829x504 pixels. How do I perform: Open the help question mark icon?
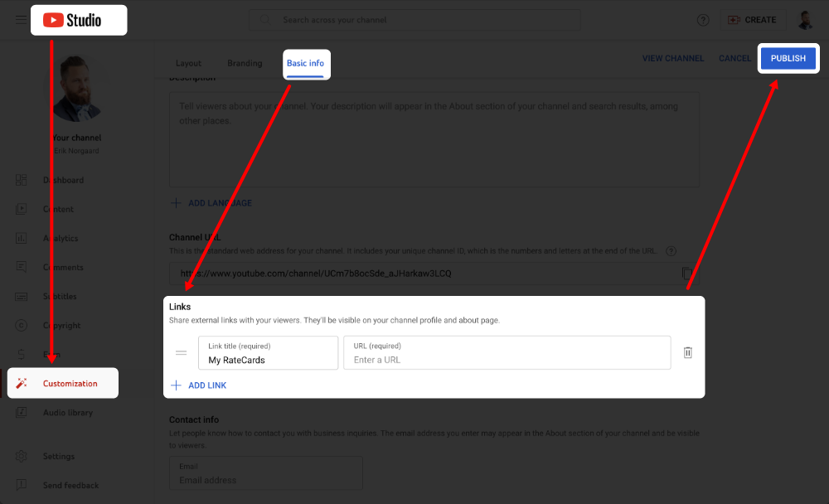point(703,20)
